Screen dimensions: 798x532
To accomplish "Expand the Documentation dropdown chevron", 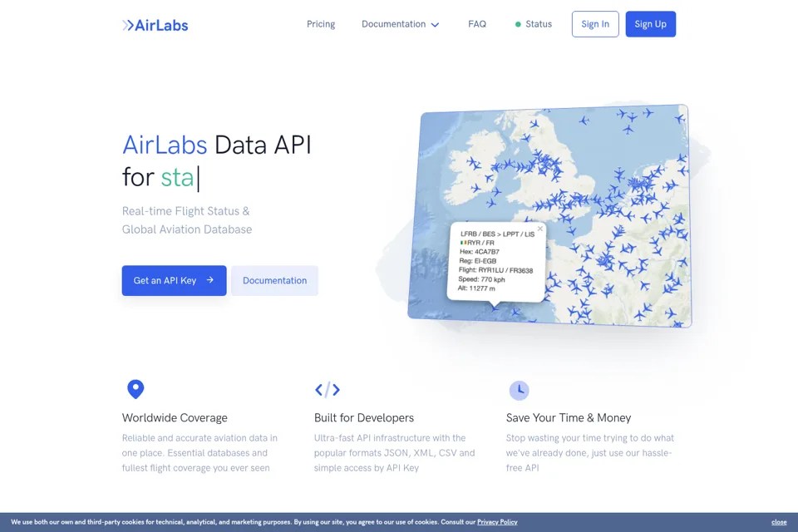I will tap(435, 24).
